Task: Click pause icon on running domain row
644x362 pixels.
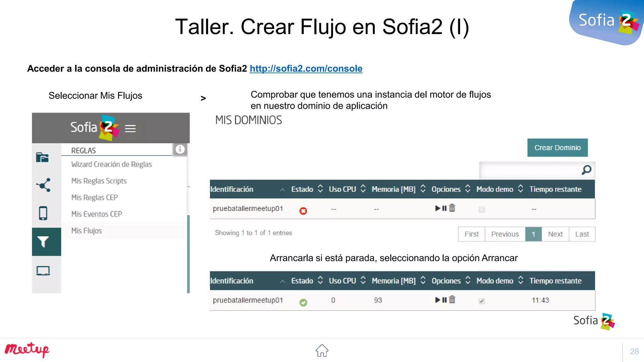Action: click(x=444, y=300)
